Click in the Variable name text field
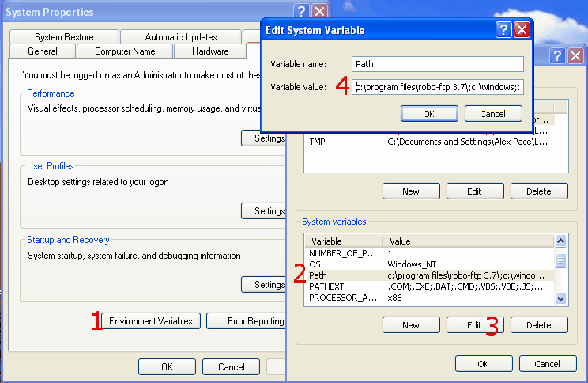Viewport: 588px width, 383px height. pos(438,64)
